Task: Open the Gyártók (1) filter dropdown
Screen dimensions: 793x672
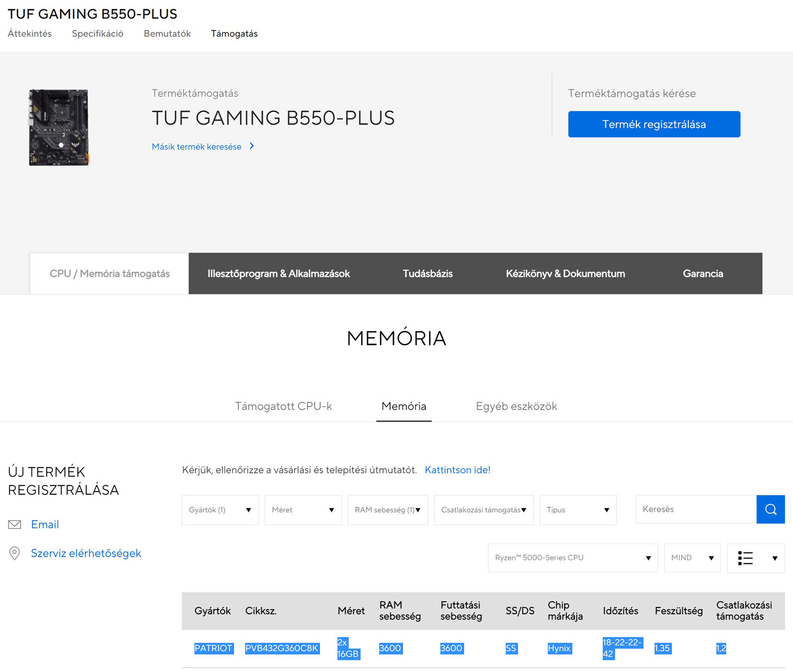Action: pos(220,509)
